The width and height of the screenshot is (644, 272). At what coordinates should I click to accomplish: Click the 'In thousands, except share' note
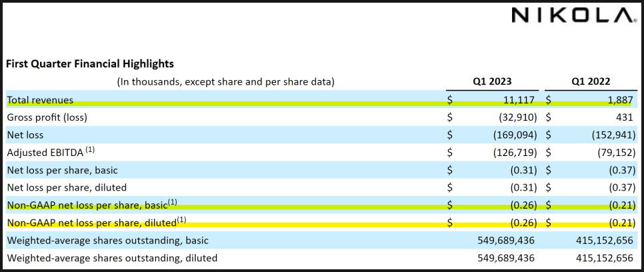click(225, 82)
